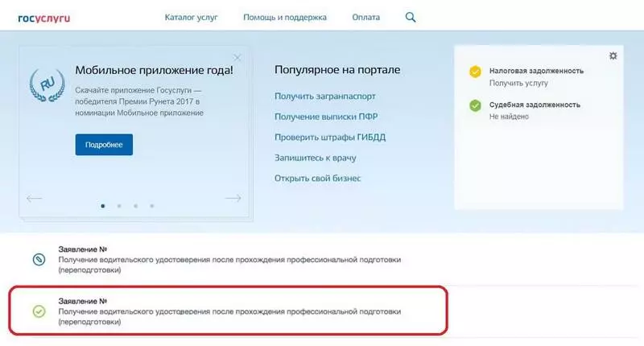Open Запишитесь к врачу link
644x346 pixels.
[315, 158]
